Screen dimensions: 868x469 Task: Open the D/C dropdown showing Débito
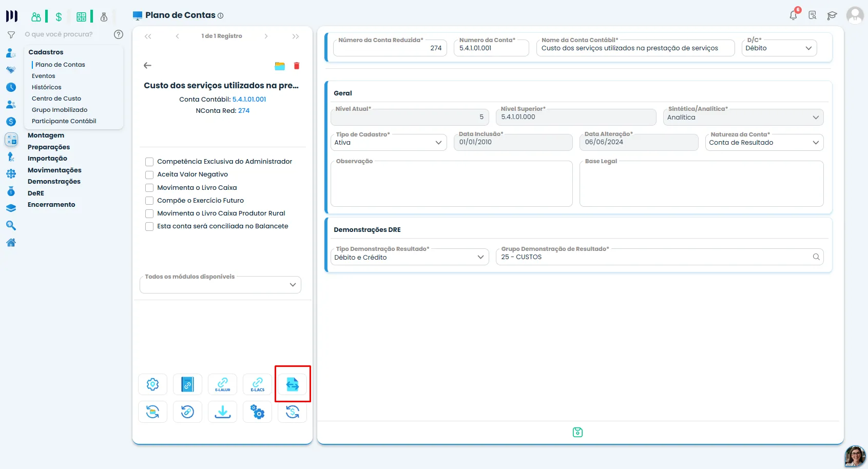pyautogui.click(x=779, y=48)
